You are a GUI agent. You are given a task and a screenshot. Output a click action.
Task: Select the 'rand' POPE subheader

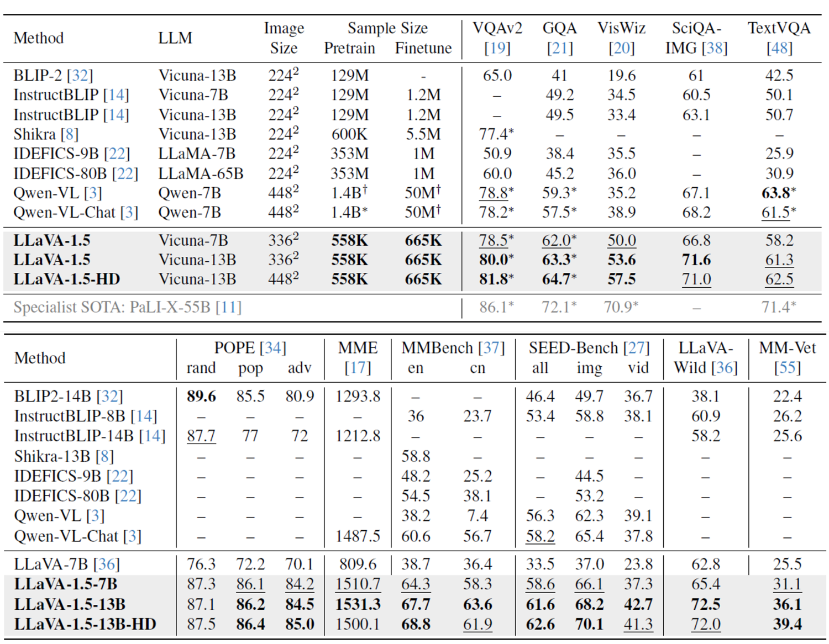tap(201, 368)
